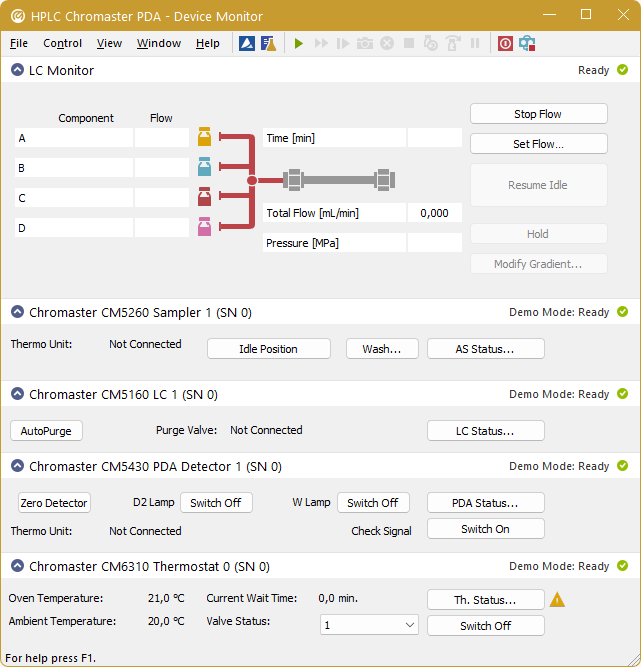Viewport: 641px width, 667px height.
Task: Collapse the CM5260 Sampler section
Action: point(17,312)
